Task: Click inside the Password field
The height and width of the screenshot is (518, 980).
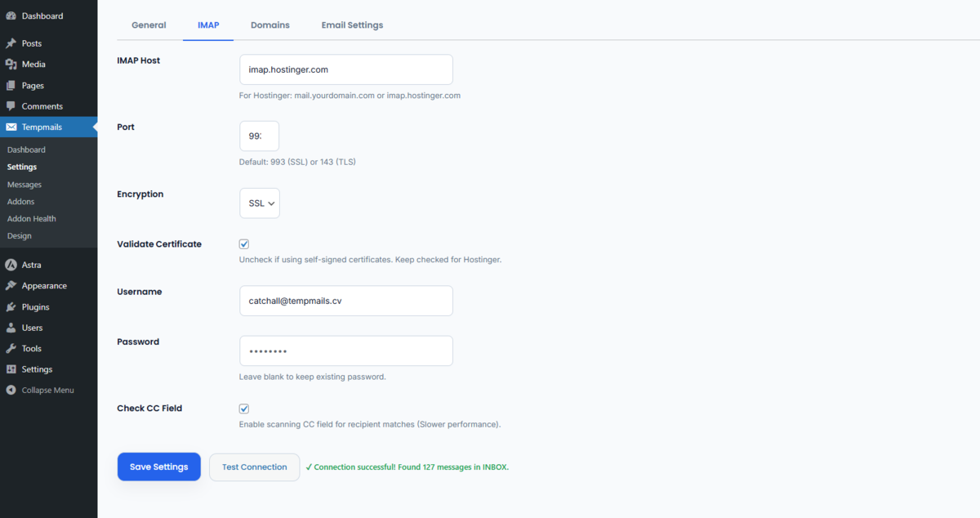Action: pyautogui.click(x=345, y=351)
